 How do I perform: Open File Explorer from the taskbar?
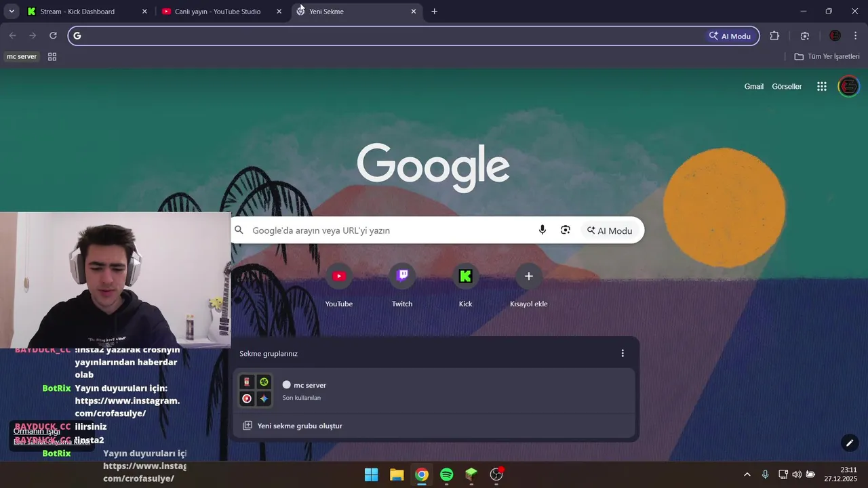pos(397,474)
